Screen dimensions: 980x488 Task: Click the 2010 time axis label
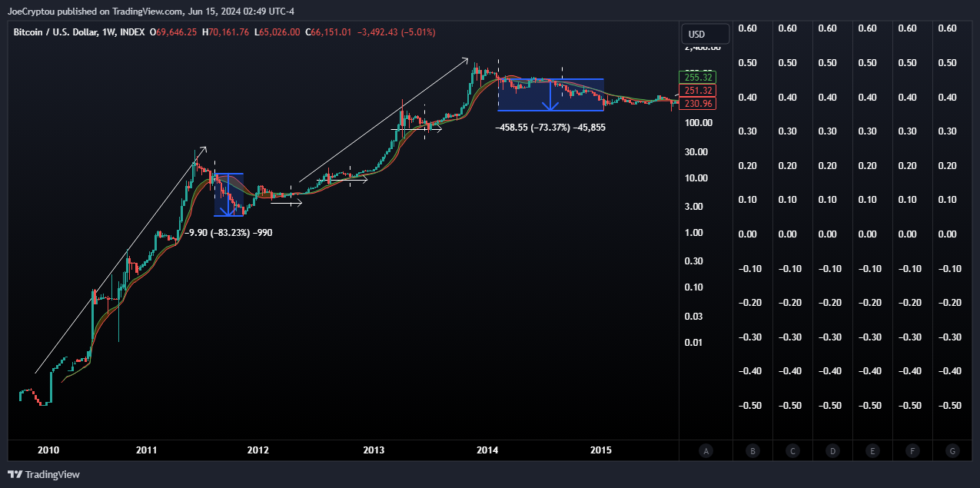pyautogui.click(x=48, y=450)
